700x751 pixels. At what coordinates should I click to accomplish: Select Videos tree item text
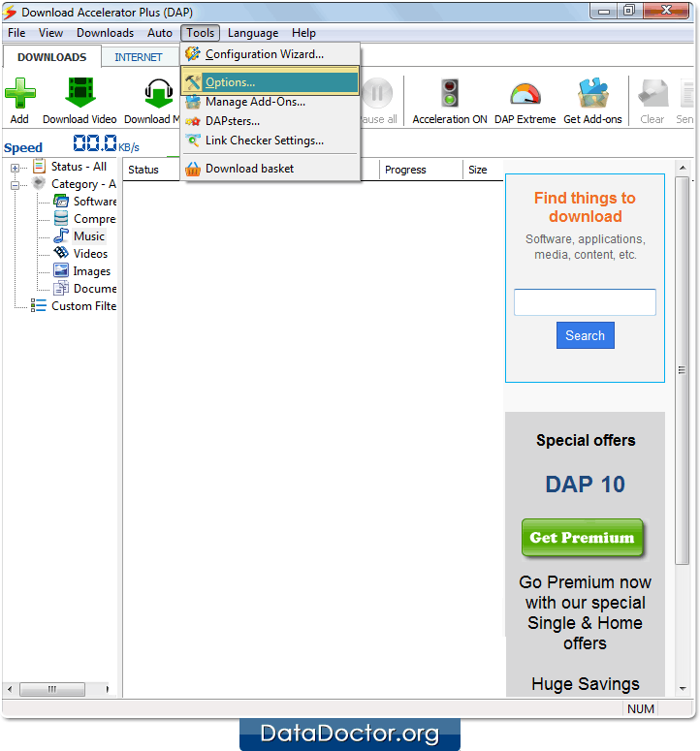(x=90, y=253)
